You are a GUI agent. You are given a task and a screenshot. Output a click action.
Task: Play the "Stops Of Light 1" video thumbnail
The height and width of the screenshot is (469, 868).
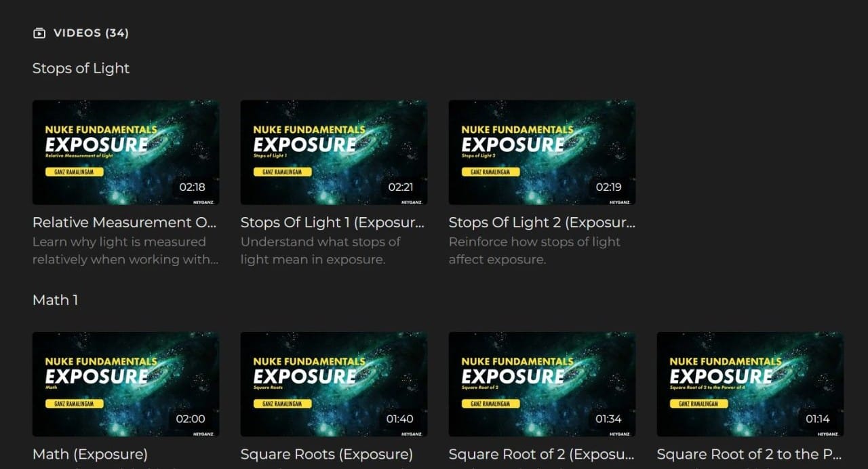coord(334,152)
